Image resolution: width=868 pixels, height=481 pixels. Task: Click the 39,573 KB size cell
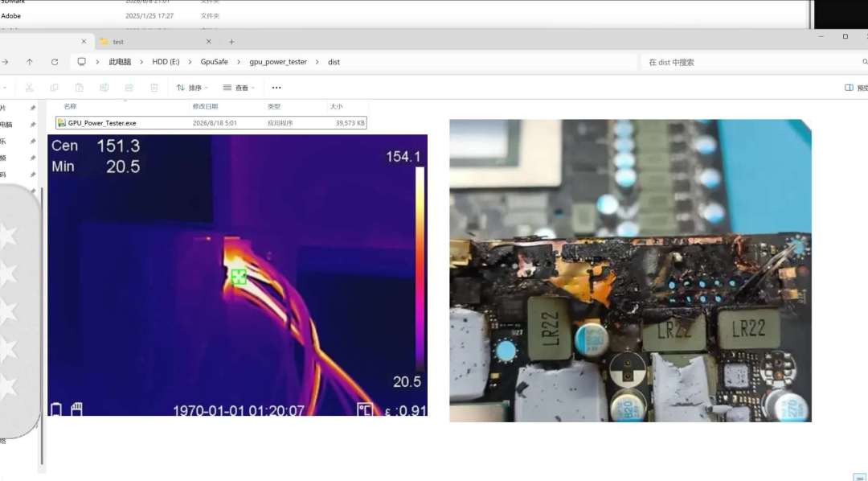(x=350, y=123)
